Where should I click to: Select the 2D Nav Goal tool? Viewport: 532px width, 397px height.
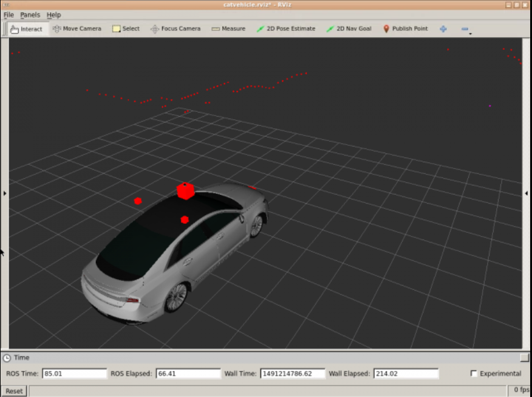(x=349, y=29)
